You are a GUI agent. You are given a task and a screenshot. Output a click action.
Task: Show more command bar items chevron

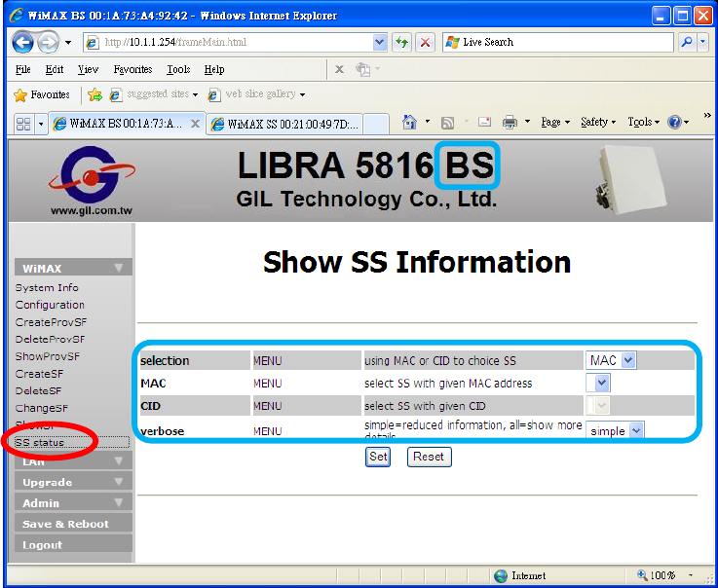707,115
